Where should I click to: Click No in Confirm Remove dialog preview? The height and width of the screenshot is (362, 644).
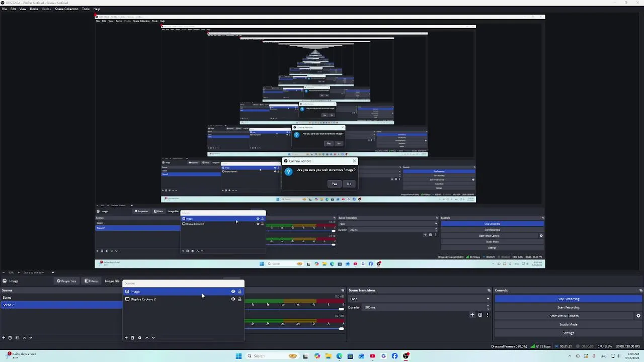tap(349, 184)
